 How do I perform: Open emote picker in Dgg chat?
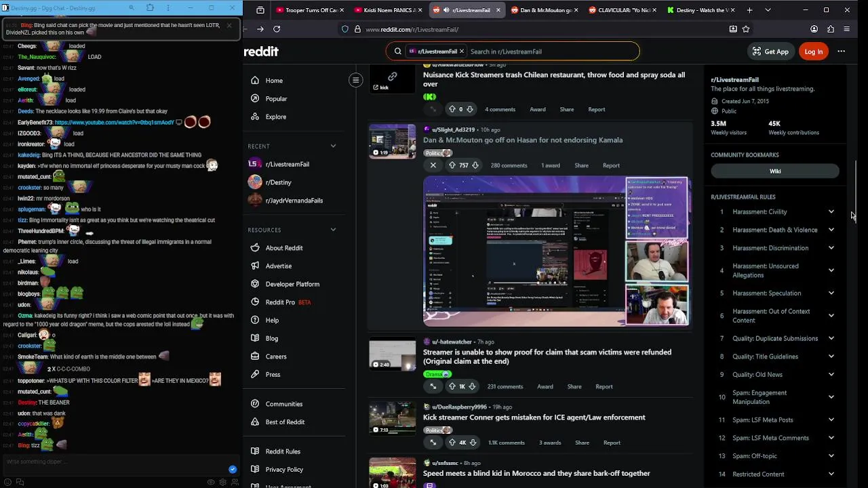pos(8,482)
